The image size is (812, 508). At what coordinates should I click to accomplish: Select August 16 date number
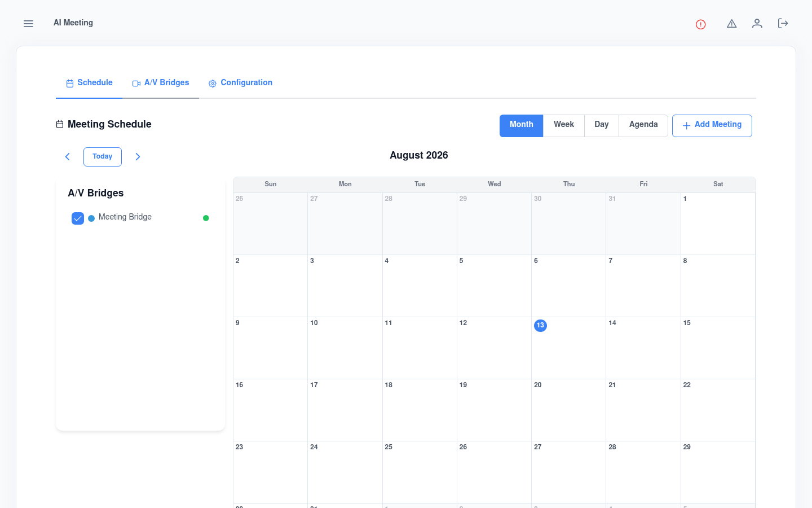click(x=240, y=385)
